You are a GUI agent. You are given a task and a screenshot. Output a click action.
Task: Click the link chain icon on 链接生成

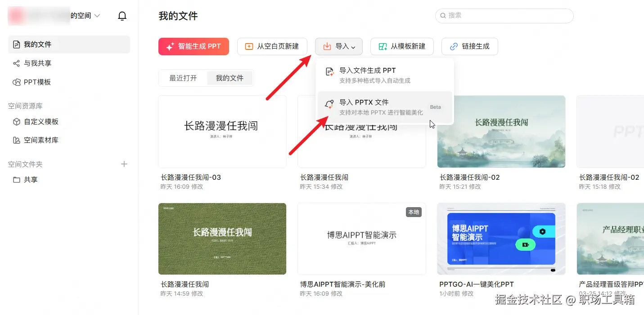tap(454, 46)
